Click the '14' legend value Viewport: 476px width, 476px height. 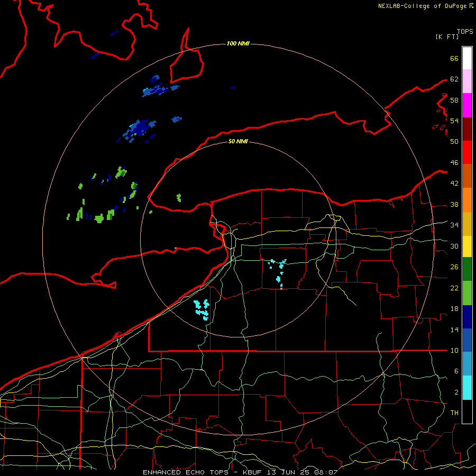pyautogui.click(x=454, y=329)
